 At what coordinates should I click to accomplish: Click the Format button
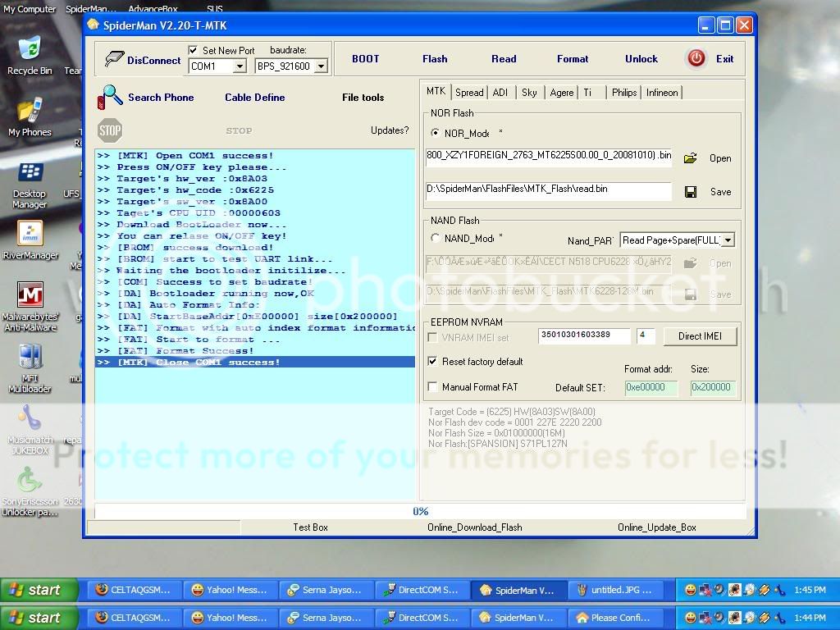(572, 59)
